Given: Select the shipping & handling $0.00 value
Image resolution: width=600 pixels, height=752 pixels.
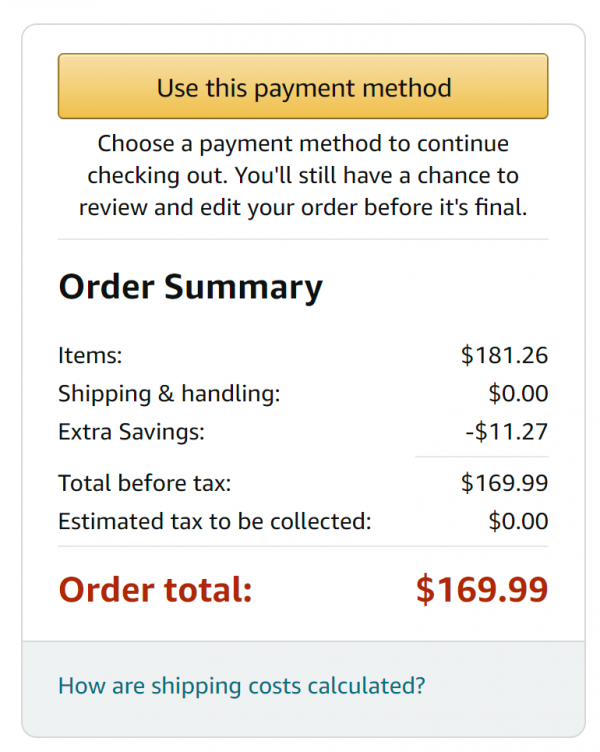Looking at the screenshot, I should [x=518, y=394].
